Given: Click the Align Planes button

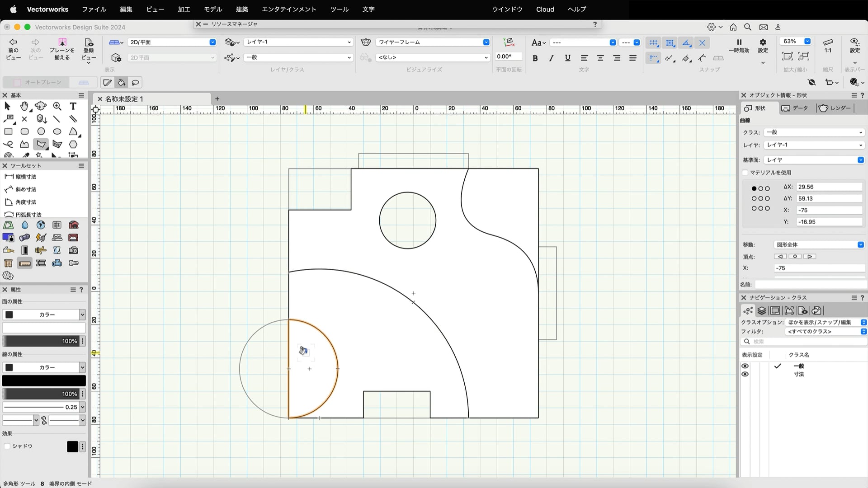Looking at the screenshot, I should click(x=62, y=49).
